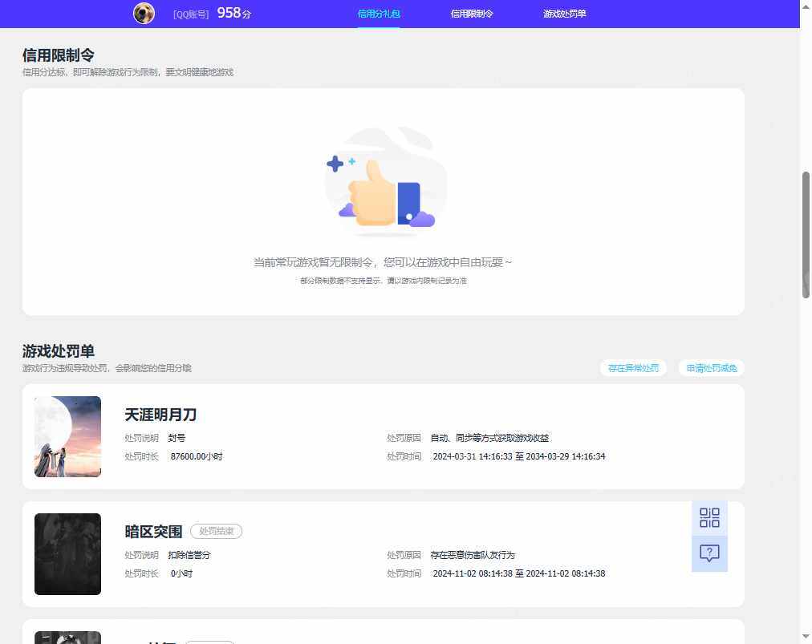The image size is (812, 644).
Task: Select the 87600.00小时 duration value
Action: 197,456
